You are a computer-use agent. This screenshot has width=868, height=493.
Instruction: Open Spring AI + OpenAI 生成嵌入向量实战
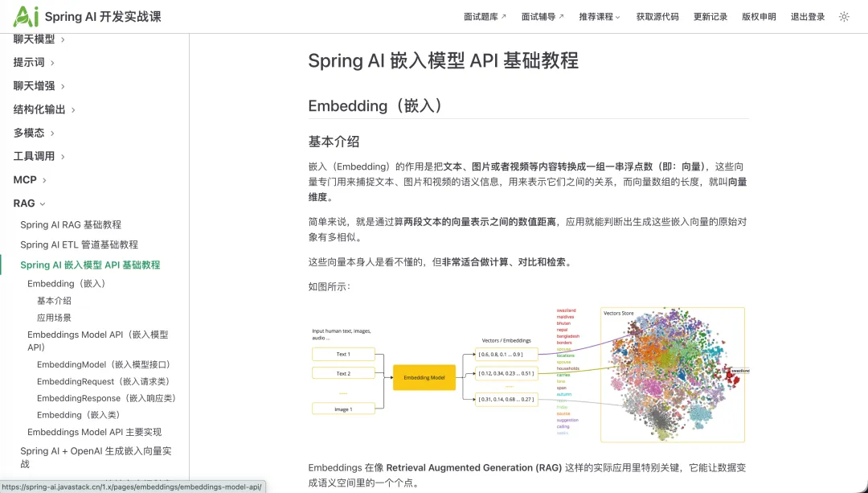click(x=96, y=458)
